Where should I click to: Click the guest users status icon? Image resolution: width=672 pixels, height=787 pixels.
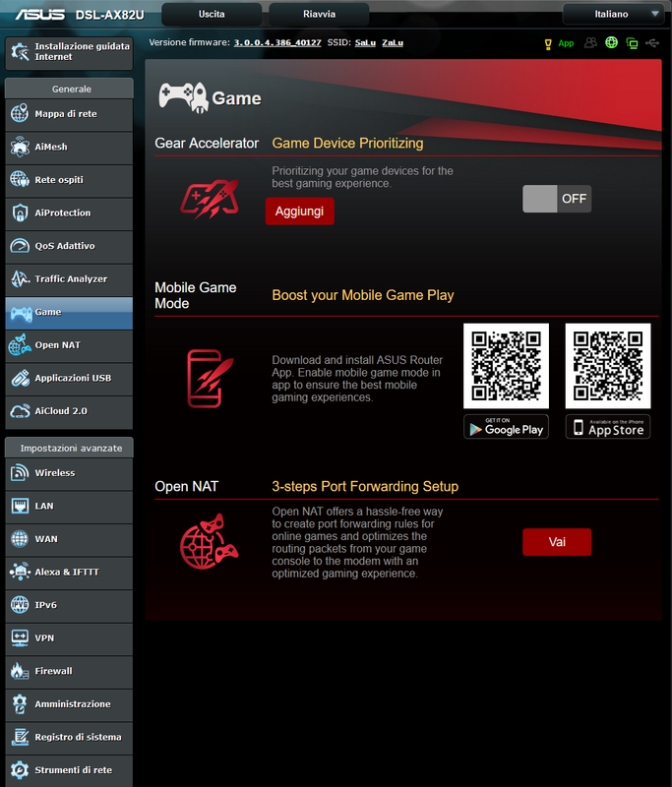(x=590, y=42)
